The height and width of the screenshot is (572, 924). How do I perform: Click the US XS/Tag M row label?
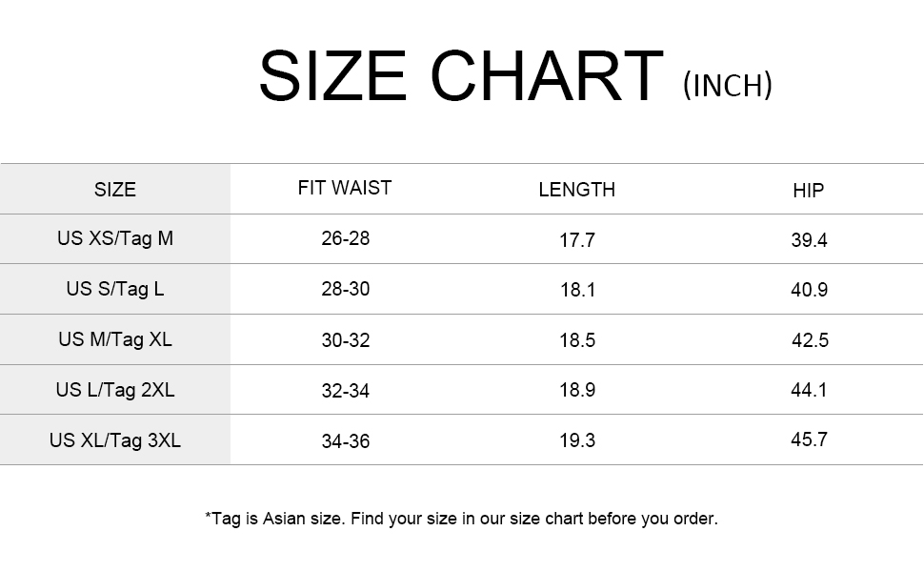pos(115,238)
